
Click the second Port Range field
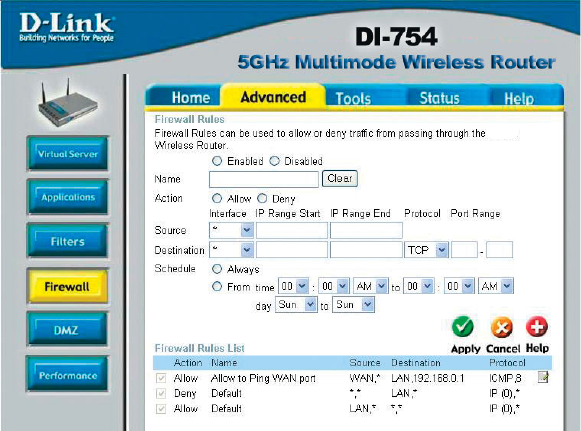[x=499, y=250]
